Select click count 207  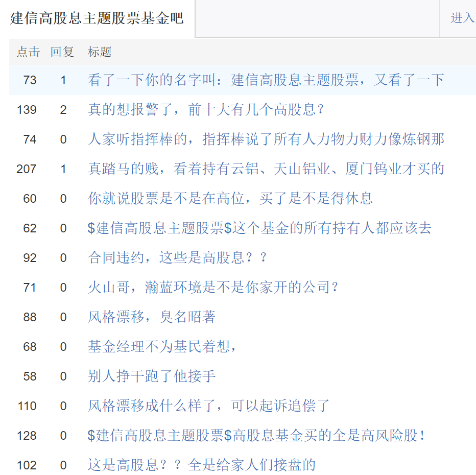(x=27, y=169)
